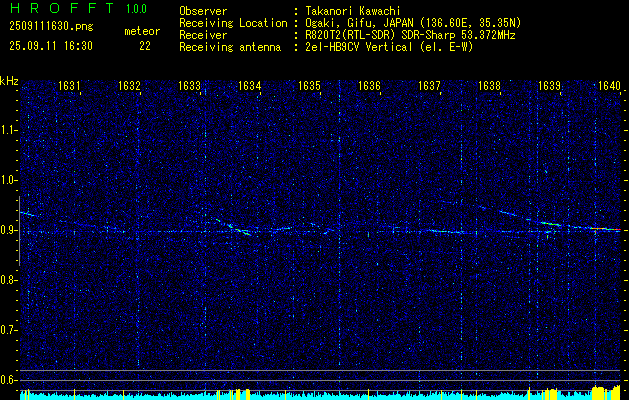Click the 1633 time marker
The width and height of the screenshot is (629, 400).
click(x=189, y=85)
